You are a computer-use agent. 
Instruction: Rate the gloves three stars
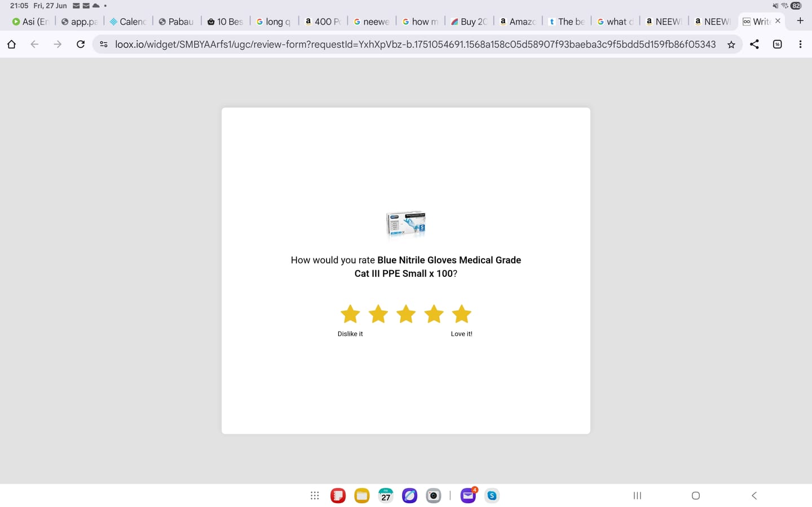(406, 314)
